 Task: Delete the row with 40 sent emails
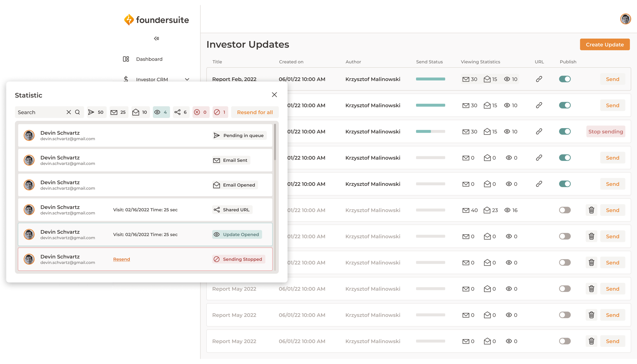click(591, 210)
